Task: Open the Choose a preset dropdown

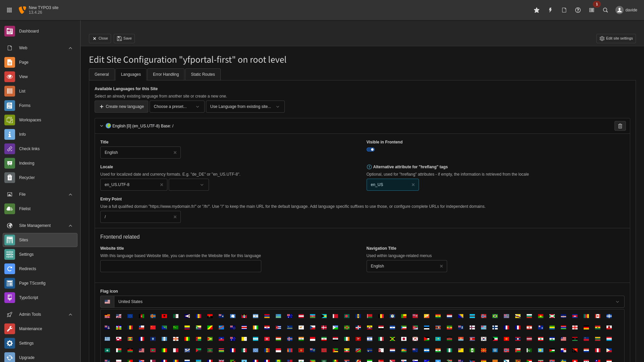Action: coord(177,107)
